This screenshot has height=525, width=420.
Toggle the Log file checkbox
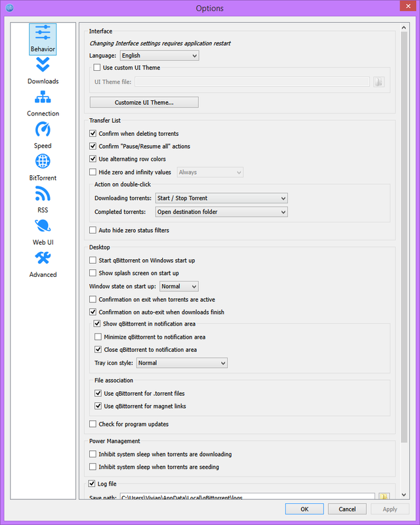(x=92, y=484)
